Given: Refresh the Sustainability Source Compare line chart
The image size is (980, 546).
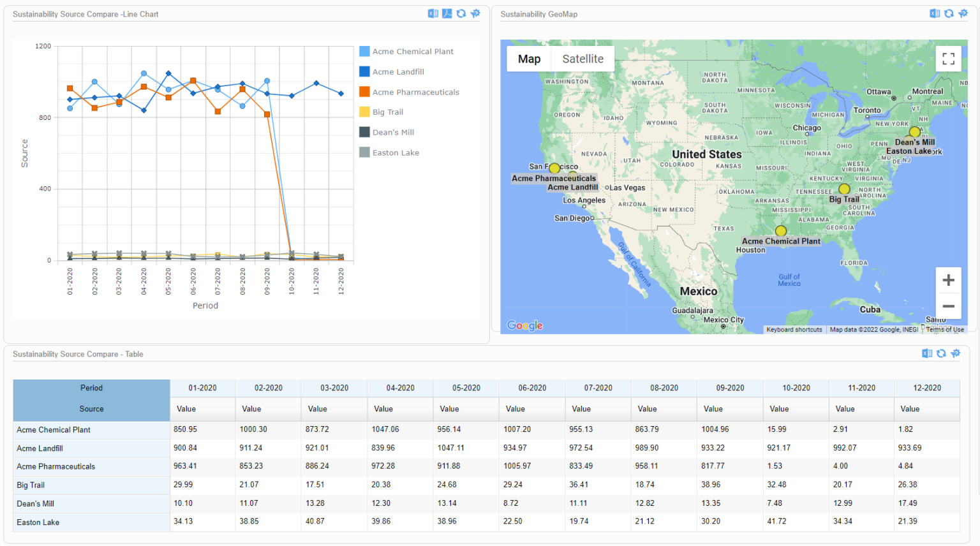Looking at the screenshot, I should [461, 13].
